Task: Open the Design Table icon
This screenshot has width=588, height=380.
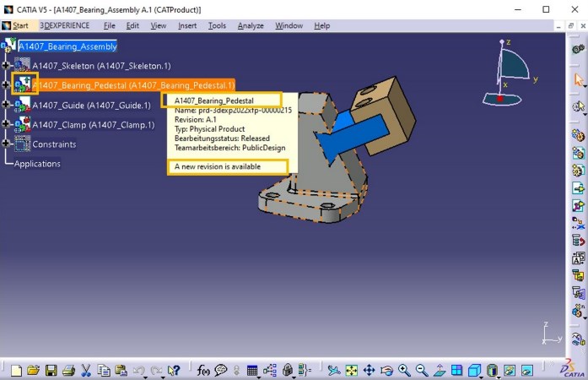Action: tap(252, 371)
